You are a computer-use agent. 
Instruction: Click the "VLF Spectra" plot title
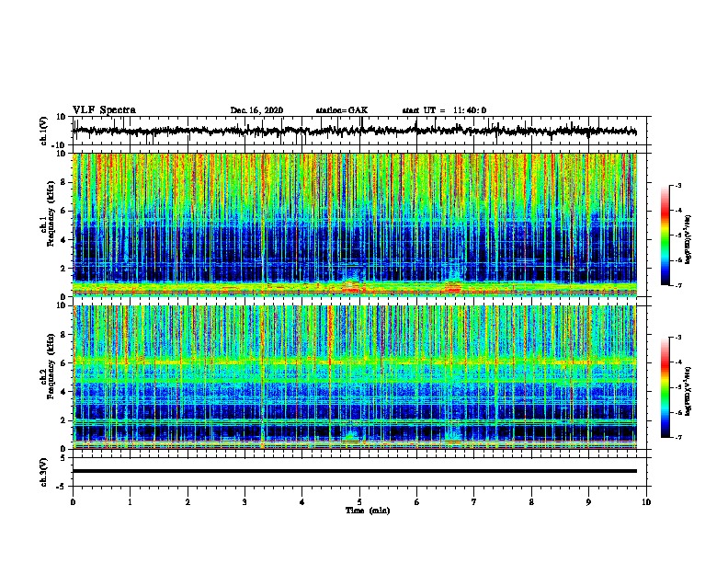click(x=104, y=110)
